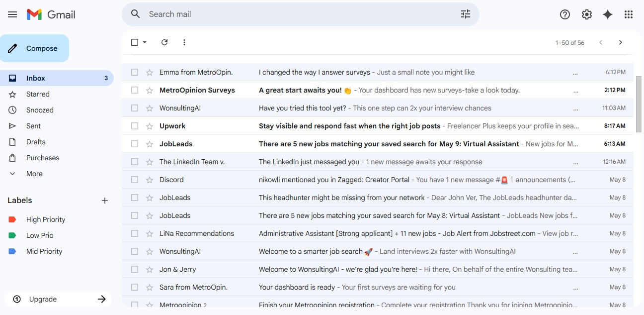Click the Upgrade arrow icon
The width and height of the screenshot is (644, 315).
pos(102,299)
